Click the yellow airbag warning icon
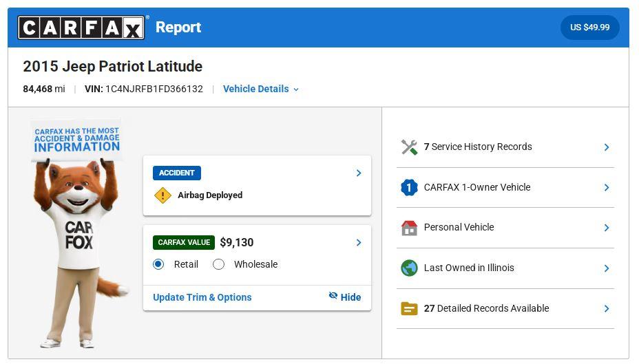The image size is (639, 364). pos(163,195)
